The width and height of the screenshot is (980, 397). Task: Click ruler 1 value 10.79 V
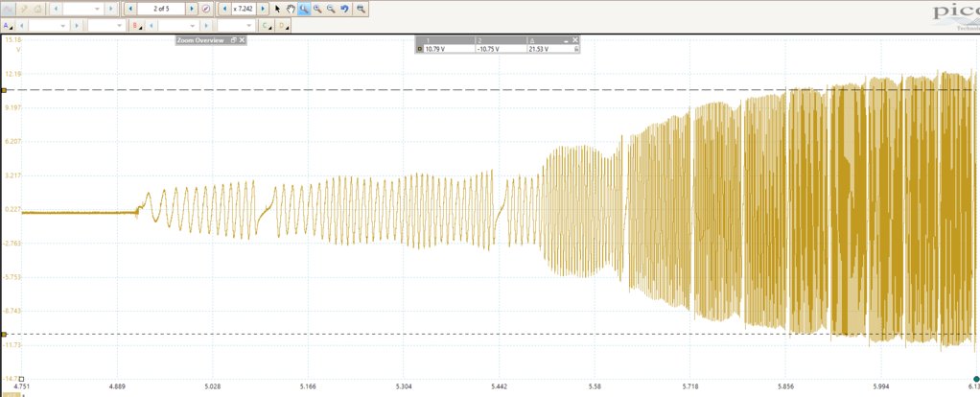click(434, 49)
